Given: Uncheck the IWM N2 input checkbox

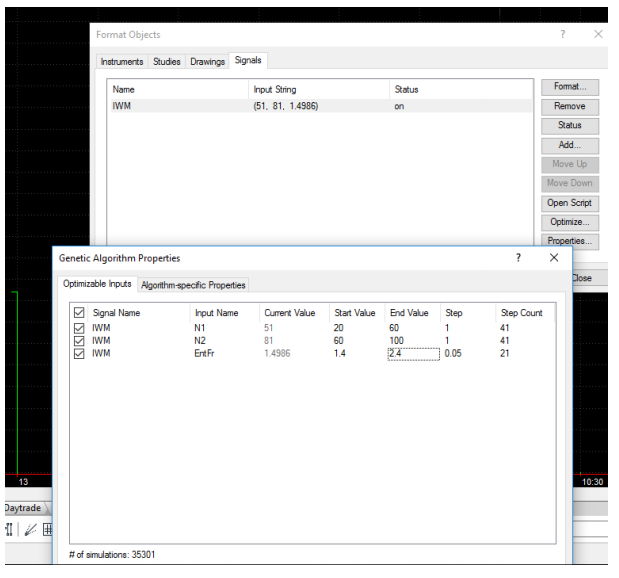Looking at the screenshot, I should pos(79,340).
